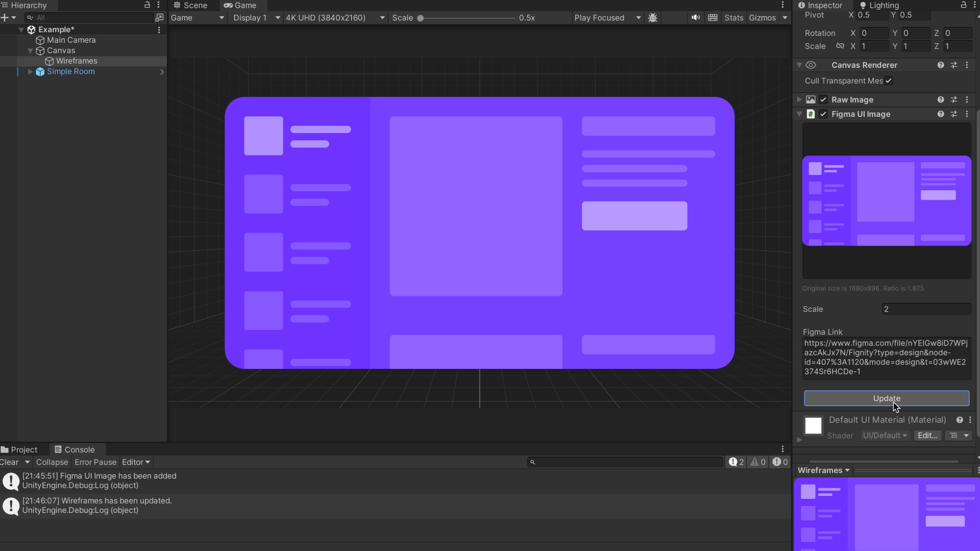The width and height of the screenshot is (980, 551).
Task: Mute audio in the Game view
Action: point(695,17)
